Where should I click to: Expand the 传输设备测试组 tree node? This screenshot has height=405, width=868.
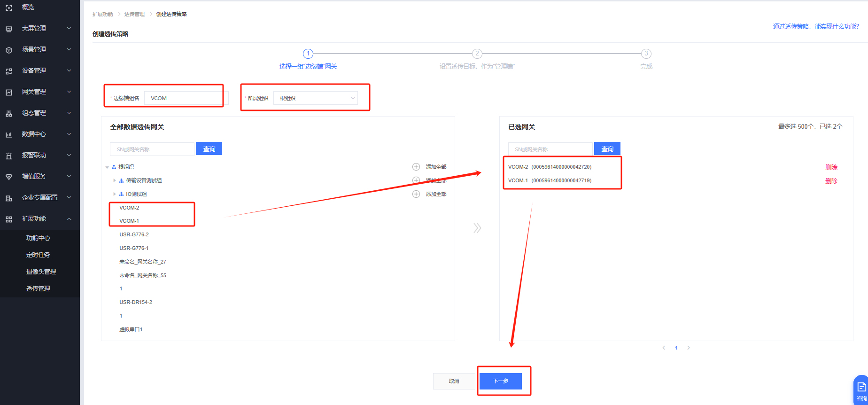click(114, 180)
